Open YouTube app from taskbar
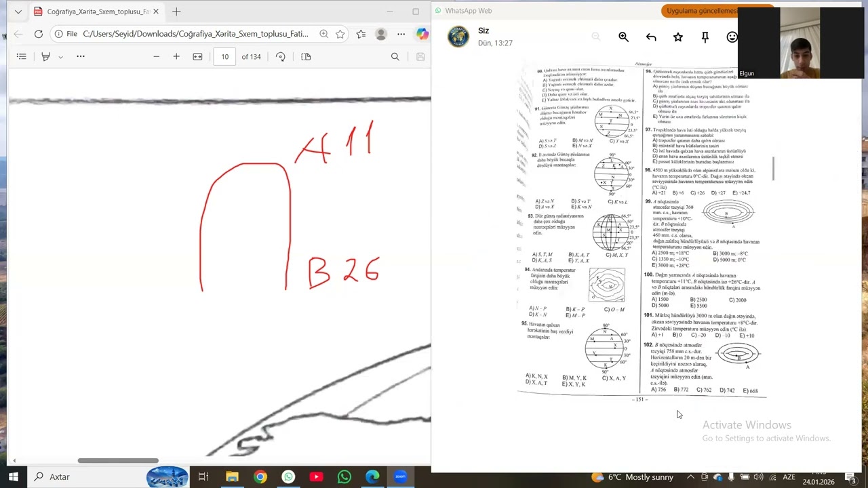This screenshot has width=868, height=488. (x=316, y=476)
